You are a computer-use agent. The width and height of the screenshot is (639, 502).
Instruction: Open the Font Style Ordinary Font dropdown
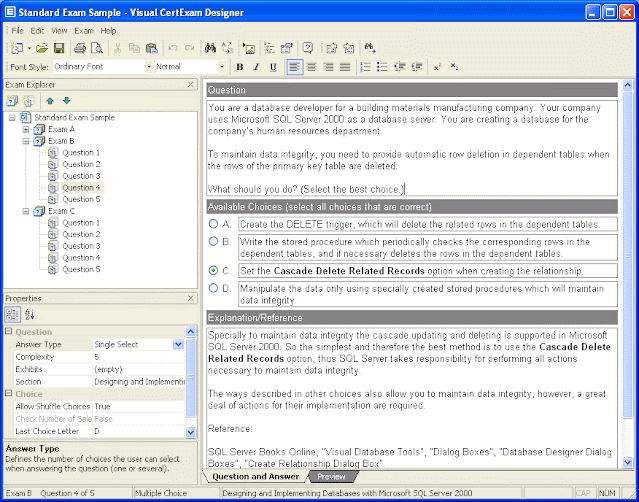[x=149, y=67]
